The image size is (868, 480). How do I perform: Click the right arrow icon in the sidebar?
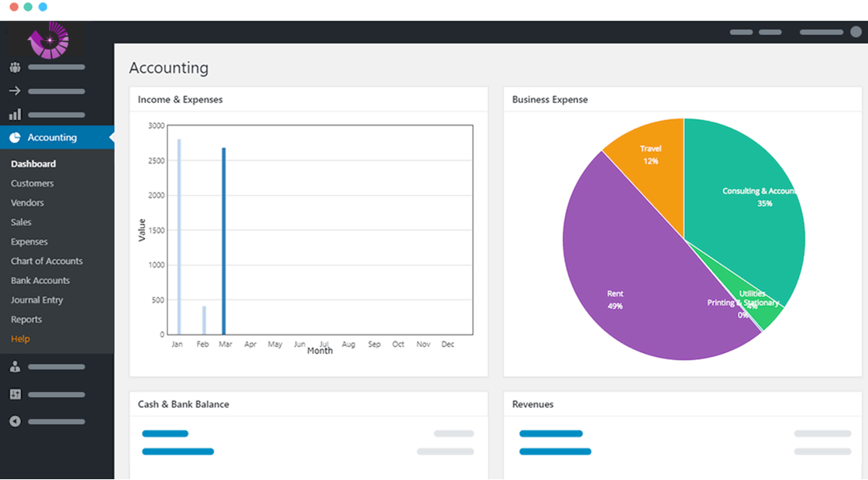(x=14, y=91)
